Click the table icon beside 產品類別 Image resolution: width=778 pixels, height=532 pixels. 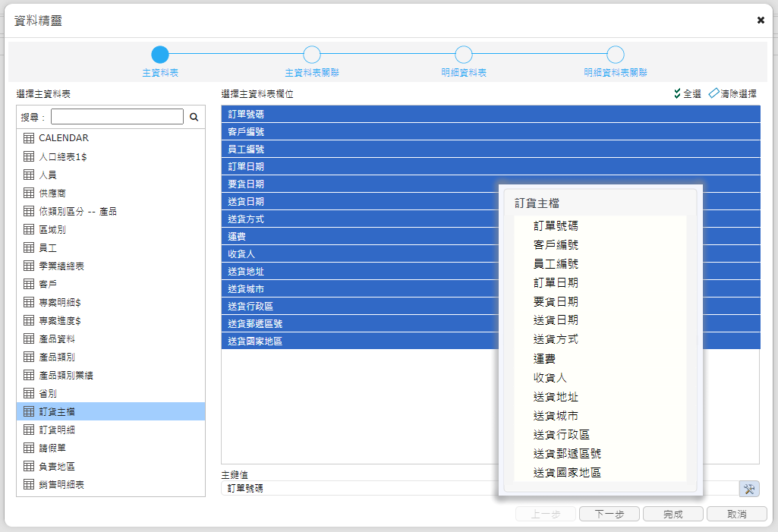29,357
